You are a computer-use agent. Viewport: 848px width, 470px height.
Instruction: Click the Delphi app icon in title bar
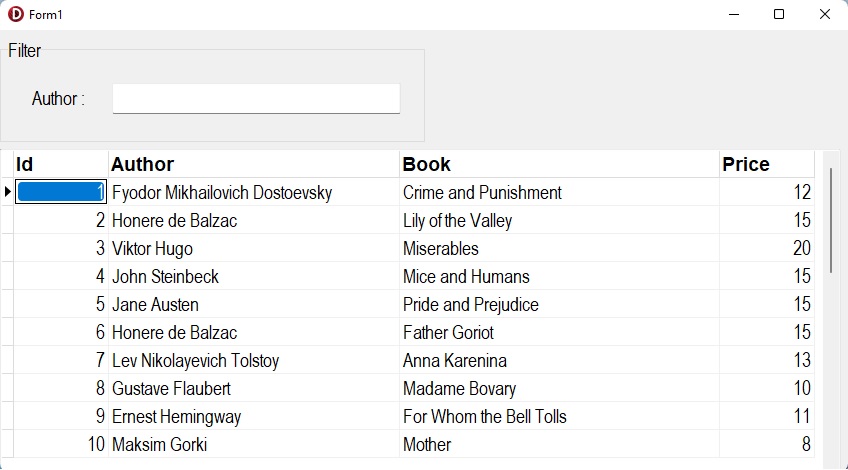16,14
